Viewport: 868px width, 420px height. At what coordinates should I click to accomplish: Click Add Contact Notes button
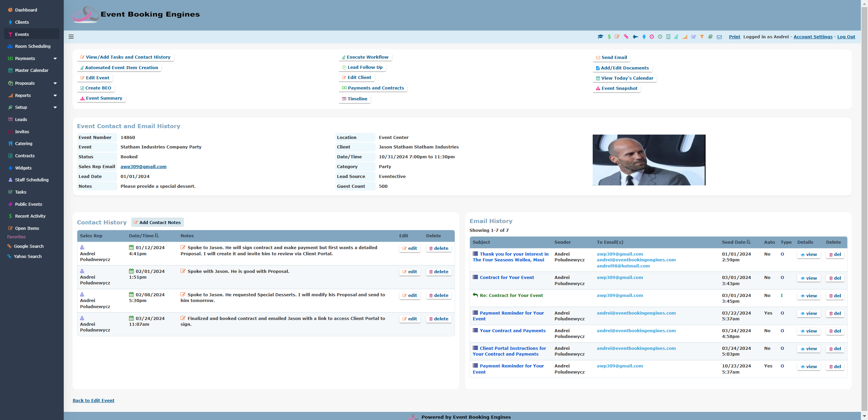(x=157, y=222)
